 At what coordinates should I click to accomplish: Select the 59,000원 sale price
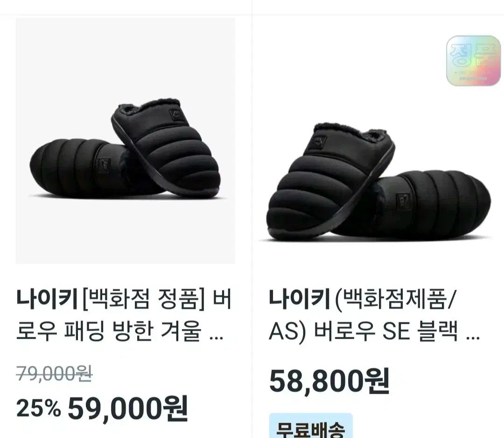coord(127,408)
